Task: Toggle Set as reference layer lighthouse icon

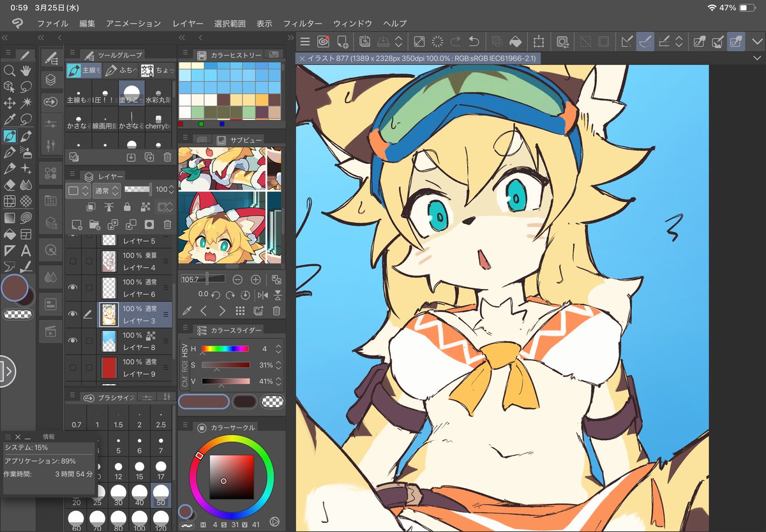Action: [x=109, y=207]
